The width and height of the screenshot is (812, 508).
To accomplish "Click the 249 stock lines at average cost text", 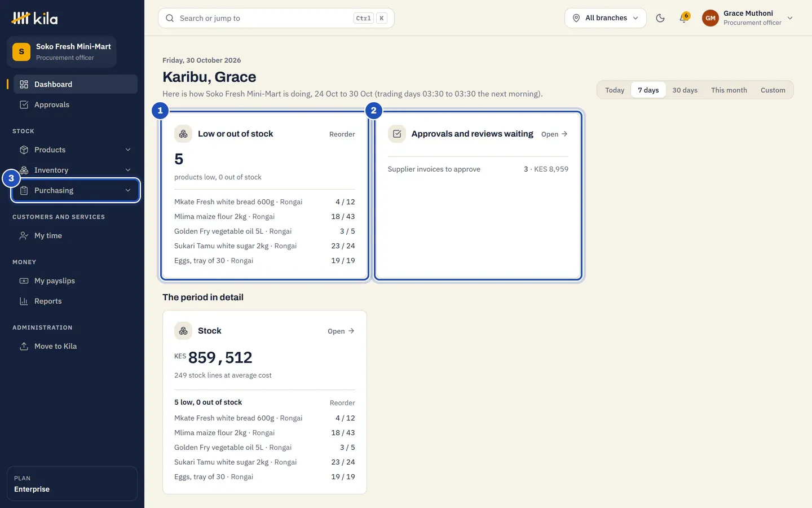I will tap(223, 375).
